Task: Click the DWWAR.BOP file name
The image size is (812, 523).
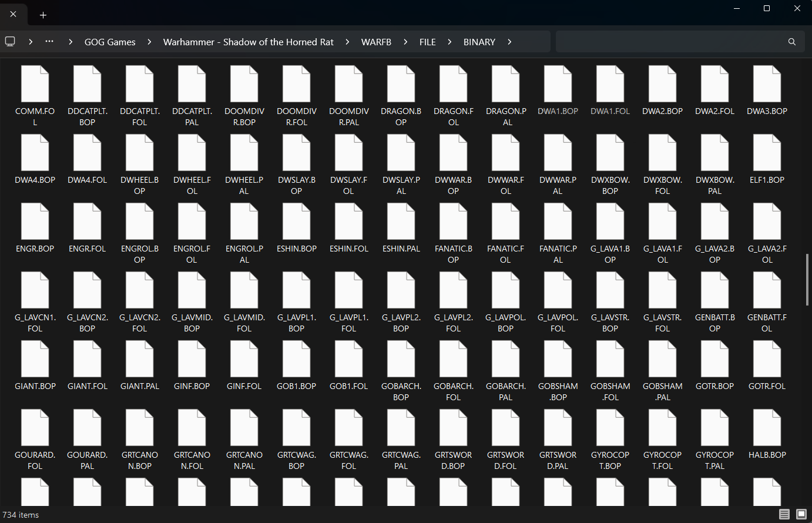Action: click(454, 185)
